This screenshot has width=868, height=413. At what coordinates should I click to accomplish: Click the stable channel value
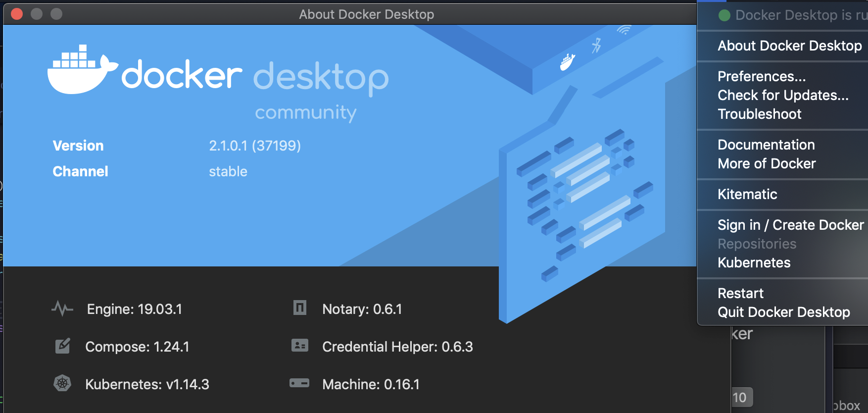[x=228, y=171]
